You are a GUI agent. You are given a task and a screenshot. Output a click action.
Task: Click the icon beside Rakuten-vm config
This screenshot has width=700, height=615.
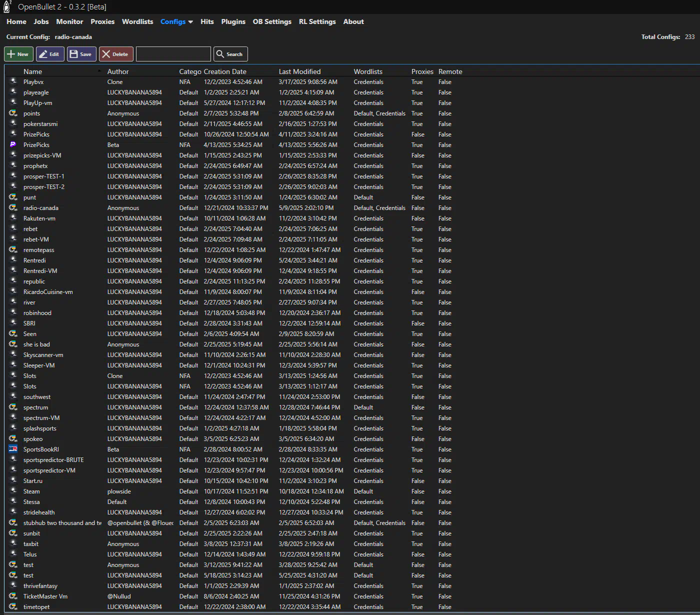pyautogui.click(x=13, y=218)
